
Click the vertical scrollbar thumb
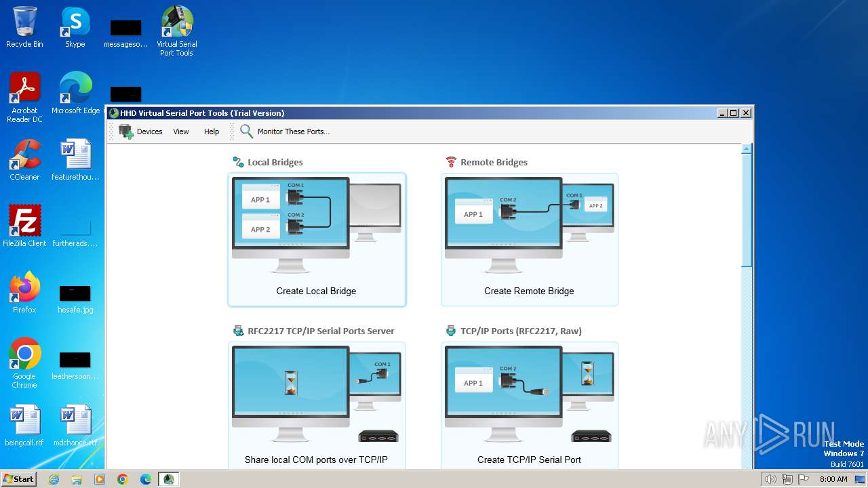click(x=747, y=210)
